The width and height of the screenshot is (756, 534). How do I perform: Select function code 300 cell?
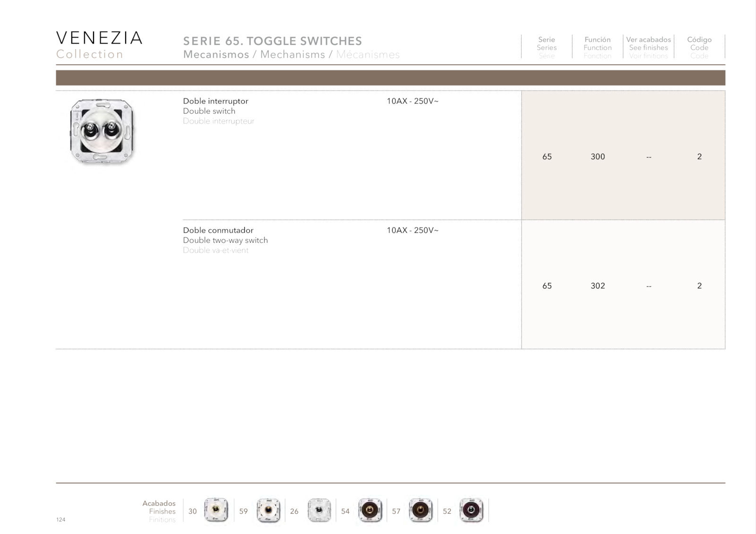[x=598, y=157]
